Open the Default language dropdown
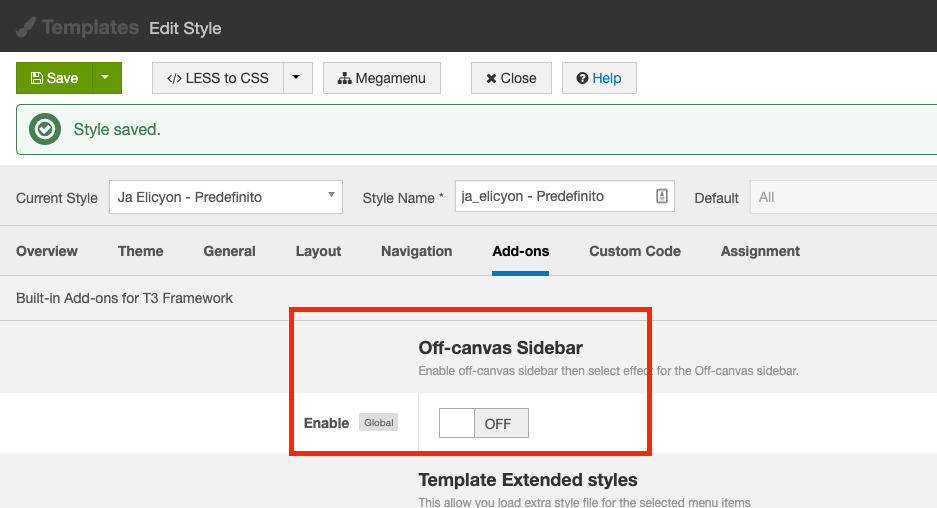Screen dimensions: 937x508 coord(842,197)
